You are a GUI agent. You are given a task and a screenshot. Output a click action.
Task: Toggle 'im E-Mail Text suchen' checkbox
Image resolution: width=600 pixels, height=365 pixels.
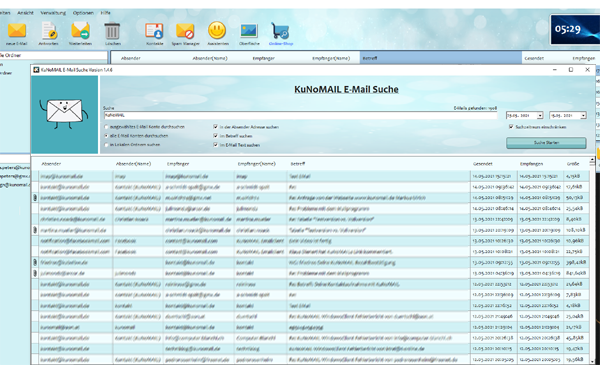tap(215, 145)
